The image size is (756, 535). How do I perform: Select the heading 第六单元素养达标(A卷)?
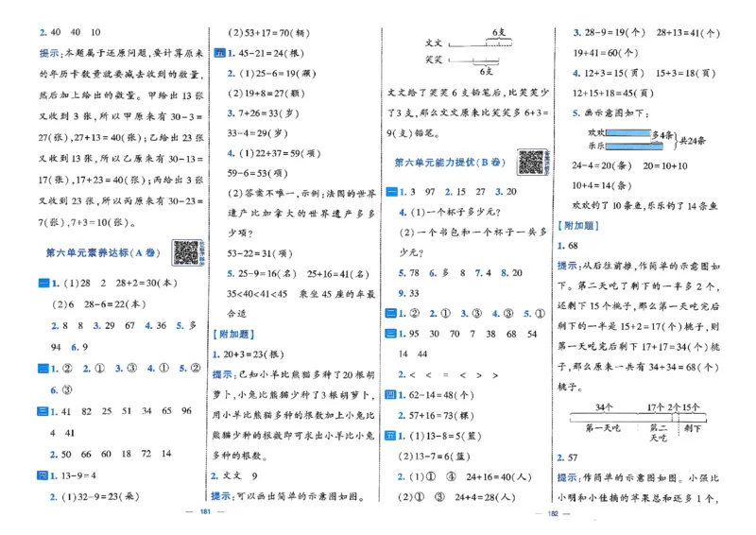(x=103, y=252)
